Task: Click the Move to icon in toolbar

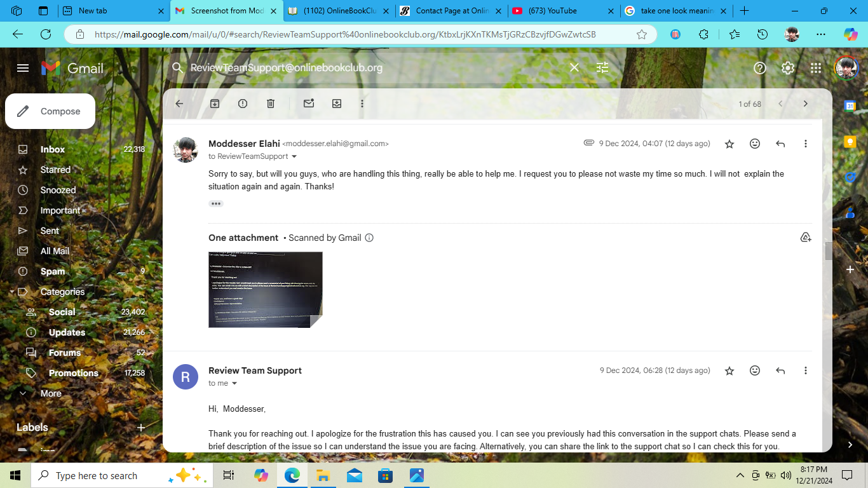Action: [337, 104]
